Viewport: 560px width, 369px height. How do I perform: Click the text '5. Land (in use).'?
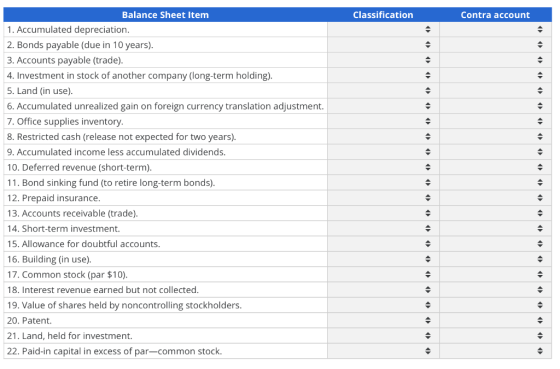click(40, 91)
